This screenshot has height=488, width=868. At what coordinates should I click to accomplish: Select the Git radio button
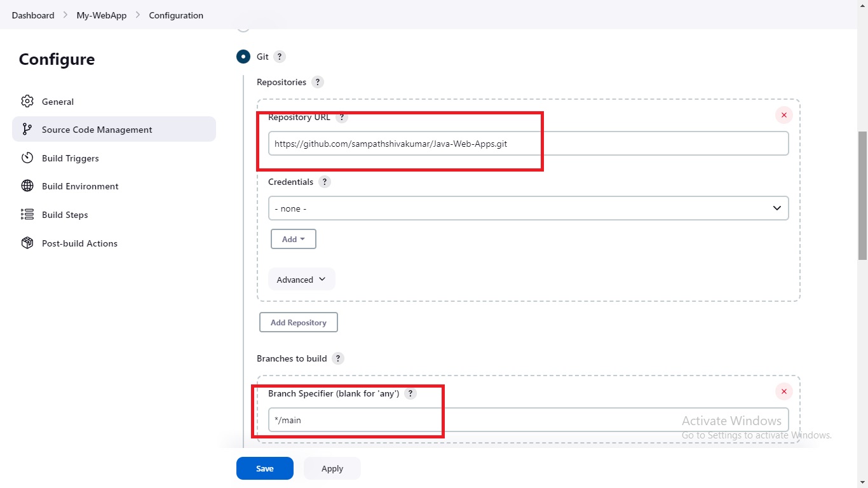[243, 57]
